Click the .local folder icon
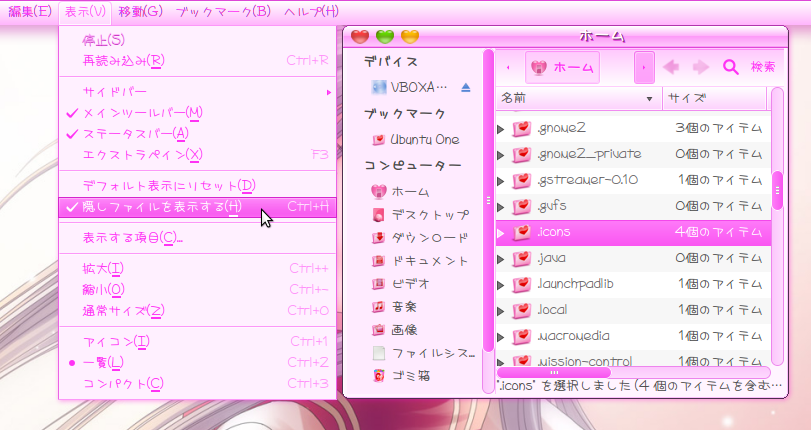 click(x=522, y=310)
